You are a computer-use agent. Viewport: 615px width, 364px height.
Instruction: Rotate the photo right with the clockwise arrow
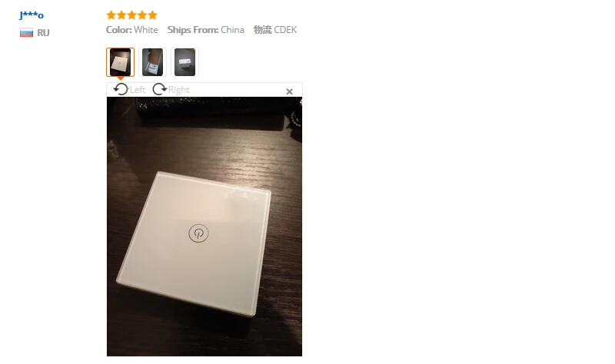[x=159, y=89]
